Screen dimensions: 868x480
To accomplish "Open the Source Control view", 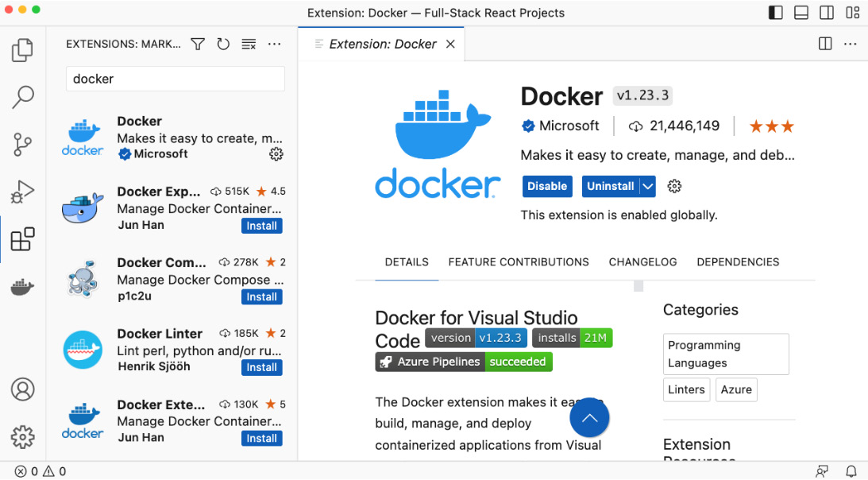I will click(x=22, y=145).
